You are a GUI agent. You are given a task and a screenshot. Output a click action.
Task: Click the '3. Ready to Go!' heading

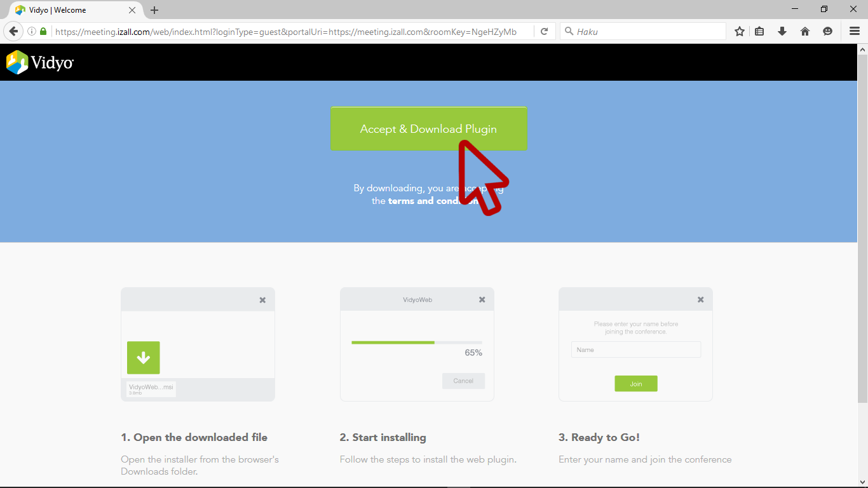point(599,437)
